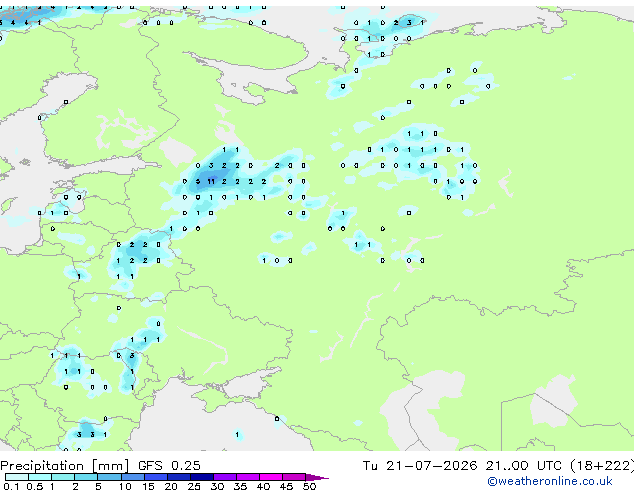Click the date 'Tu 21-07-2026'

tap(420, 466)
